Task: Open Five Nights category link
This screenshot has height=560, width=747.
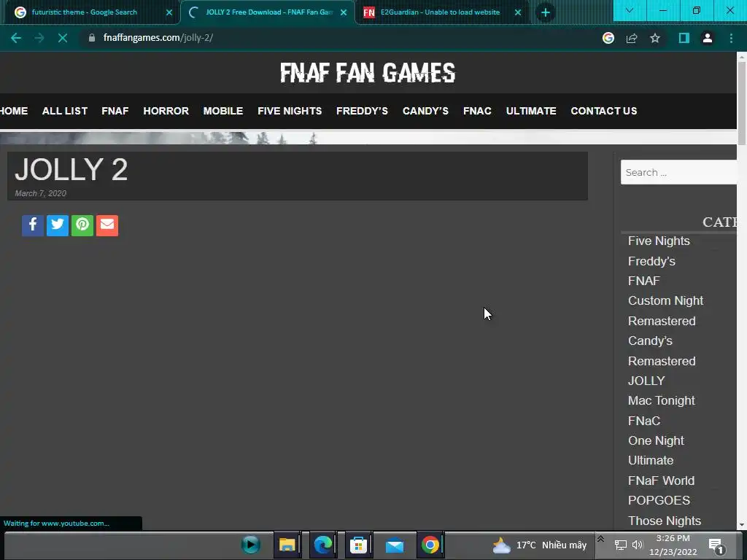Action: point(659,241)
